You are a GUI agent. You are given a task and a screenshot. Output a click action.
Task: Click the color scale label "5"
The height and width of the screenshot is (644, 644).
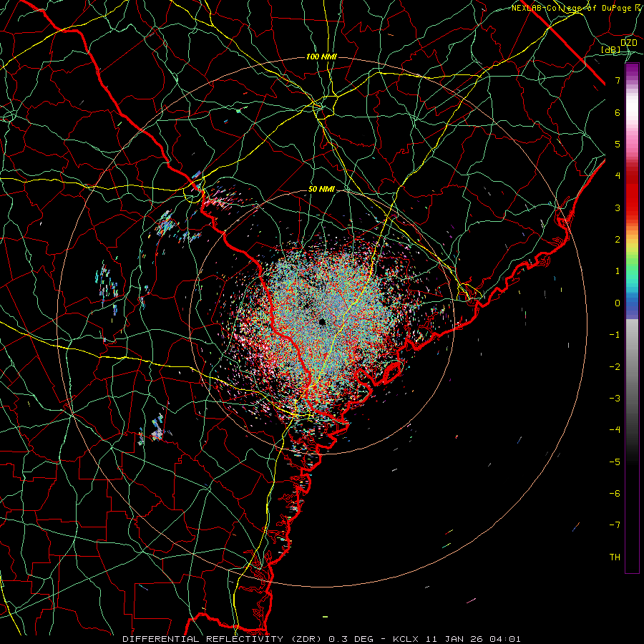click(618, 144)
